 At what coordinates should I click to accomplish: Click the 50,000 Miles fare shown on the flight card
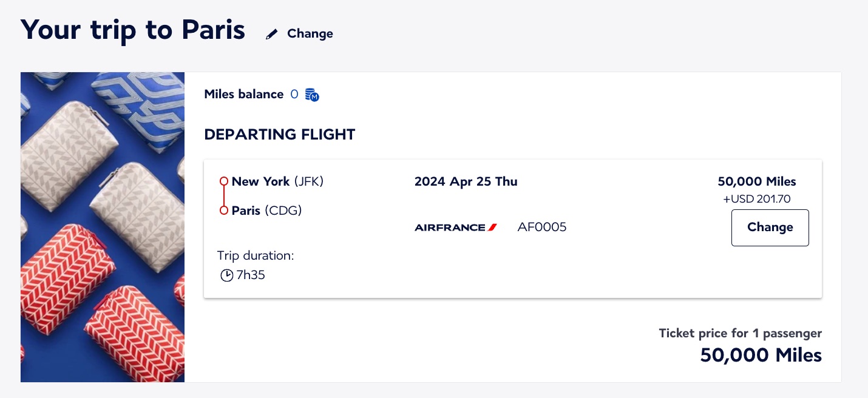pyautogui.click(x=756, y=181)
